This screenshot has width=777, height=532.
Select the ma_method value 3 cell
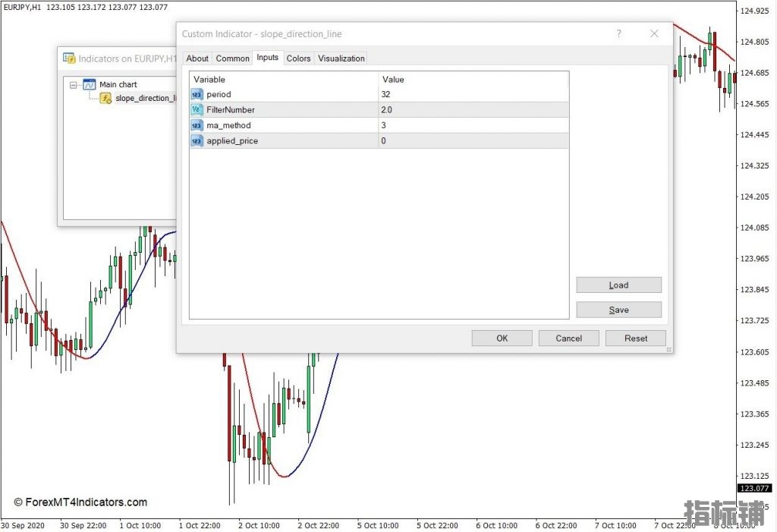(x=473, y=125)
